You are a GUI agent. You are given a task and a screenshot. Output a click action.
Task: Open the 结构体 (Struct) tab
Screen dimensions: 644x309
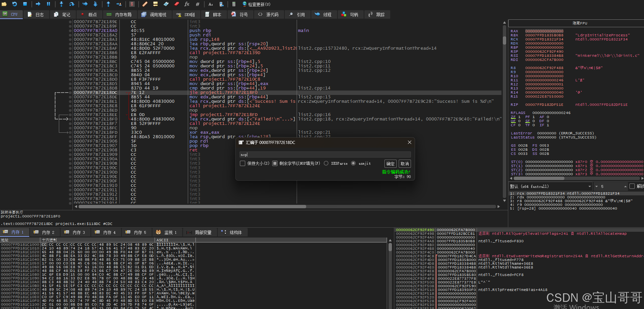[232, 232]
